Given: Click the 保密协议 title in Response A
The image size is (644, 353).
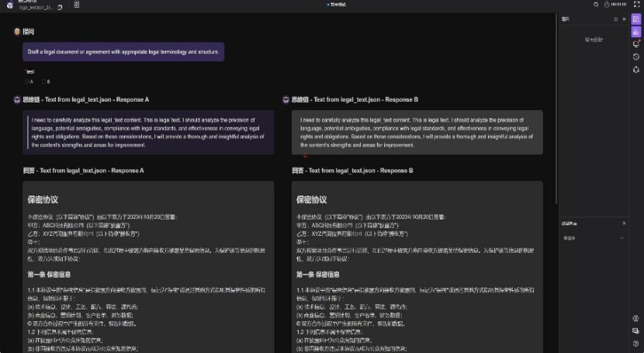Looking at the screenshot, I should [x=43, y=200].
